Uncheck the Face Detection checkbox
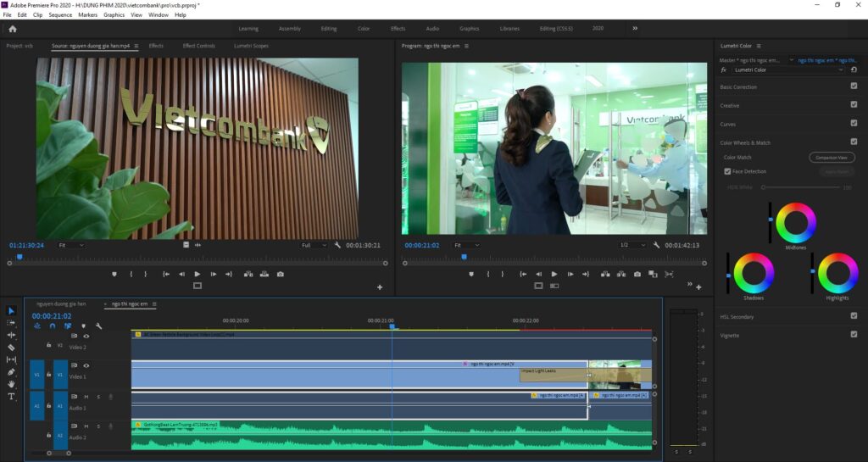The image size is (868, 462). click(x=727, y=171)
